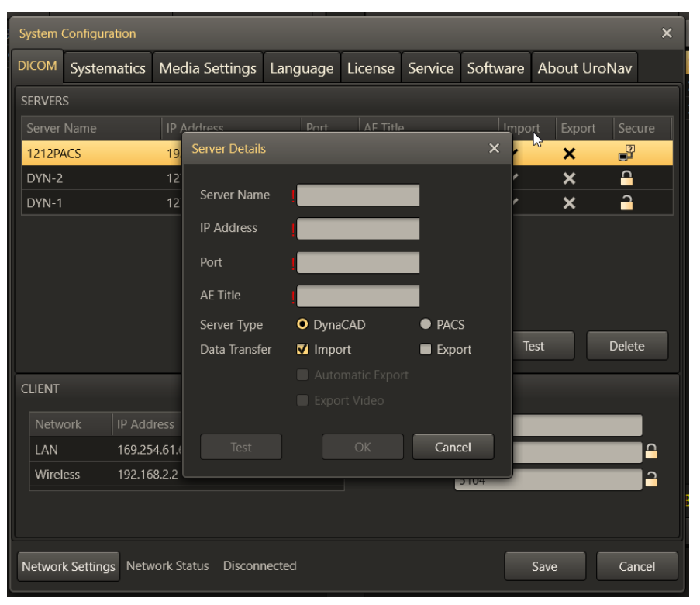Open the Systematics tab

108,68
